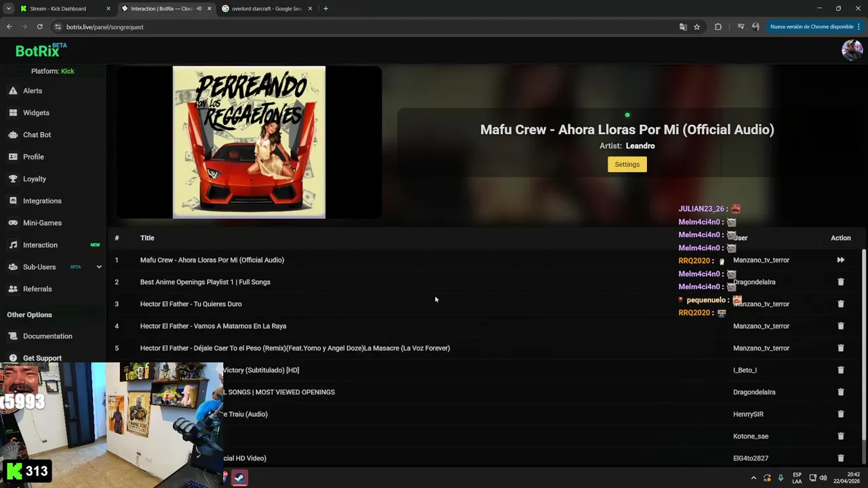Delete the song requested by Kotone_sae
Viewport: 868px width, 488px height.
[840, 436]
